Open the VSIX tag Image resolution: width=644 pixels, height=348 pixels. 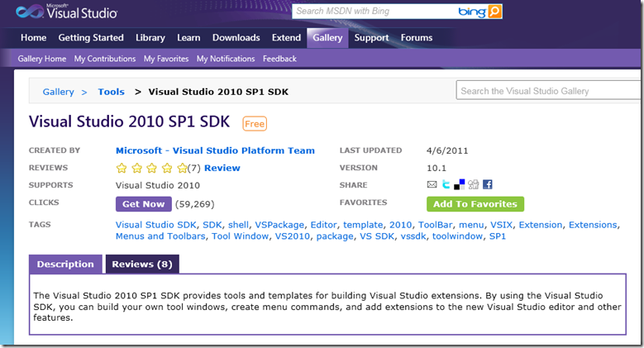click(502, 225)
